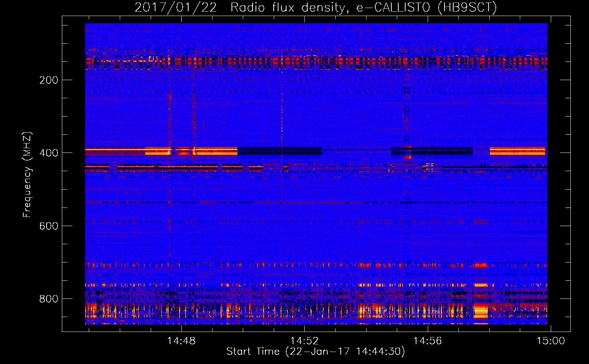Select the '200' frequency axis label
The height and width of the screenshot is (364, 589).
(x=49, y=80)
